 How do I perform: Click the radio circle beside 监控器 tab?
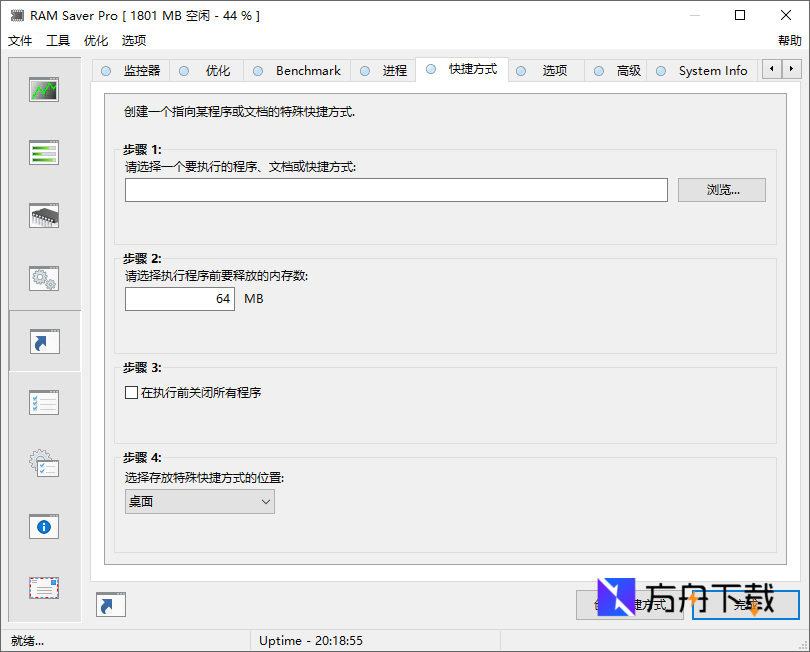(x=105, y=70)
